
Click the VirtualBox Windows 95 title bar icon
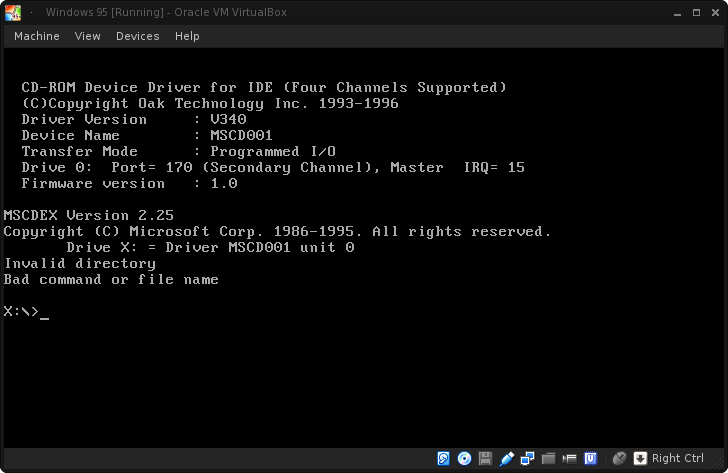coord(13,13)
